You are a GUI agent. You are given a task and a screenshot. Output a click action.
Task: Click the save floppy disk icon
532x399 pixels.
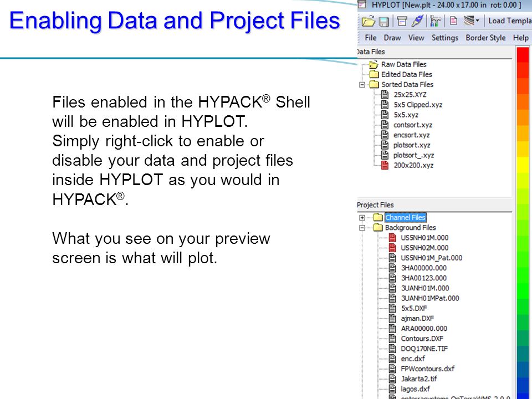pyautogui.click(x=383, y=22)
